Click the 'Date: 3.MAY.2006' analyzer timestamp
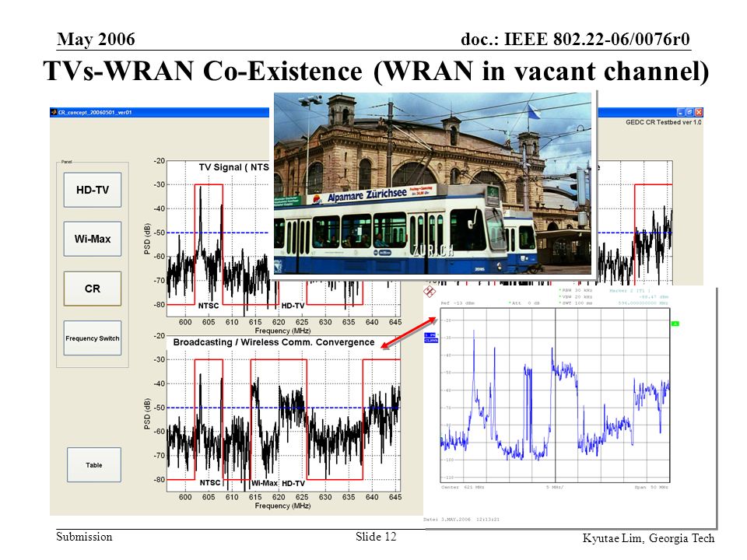This screenshot has height=560, width=747. (x=461, y=520)
